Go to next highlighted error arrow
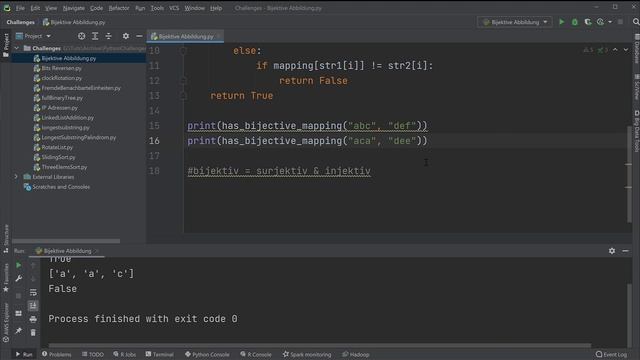The image size is (640, 360). (626, 50)
